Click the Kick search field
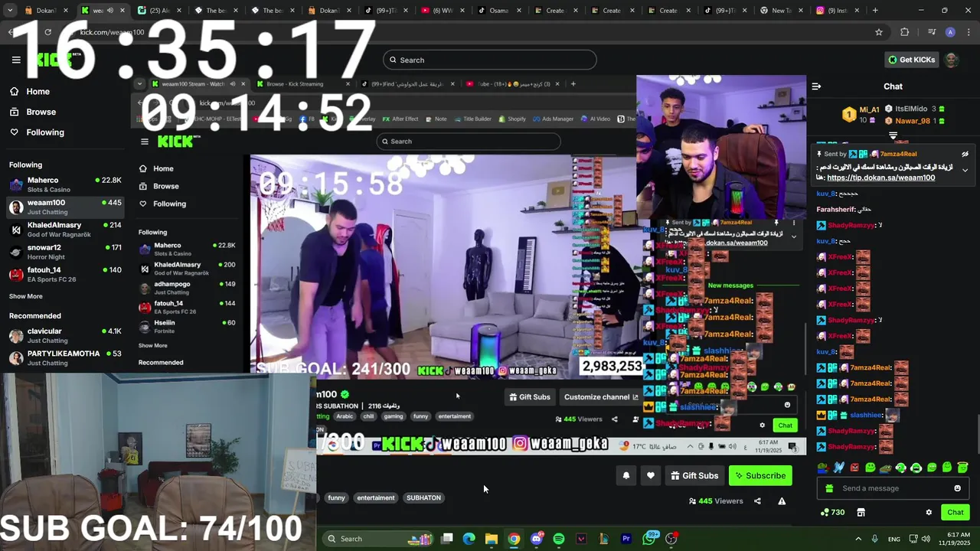Screen dimensions: 980x551 tap(490, 60)
